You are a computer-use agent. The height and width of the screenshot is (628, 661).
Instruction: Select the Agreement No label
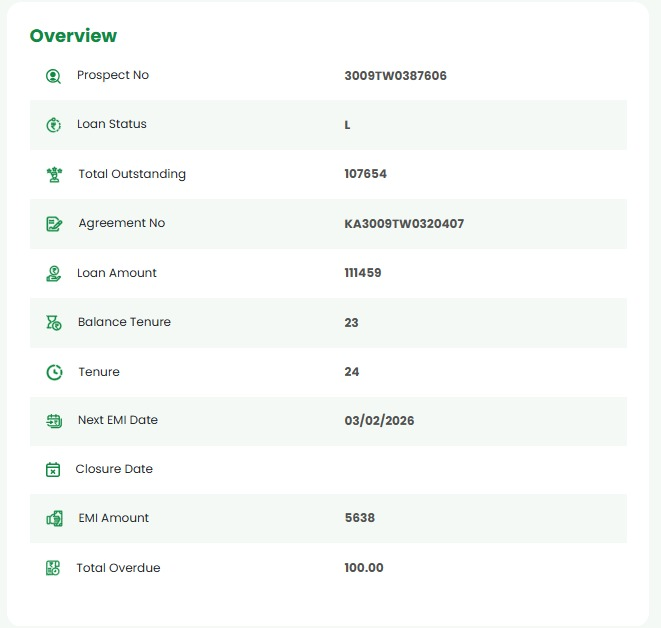point(122,223)
